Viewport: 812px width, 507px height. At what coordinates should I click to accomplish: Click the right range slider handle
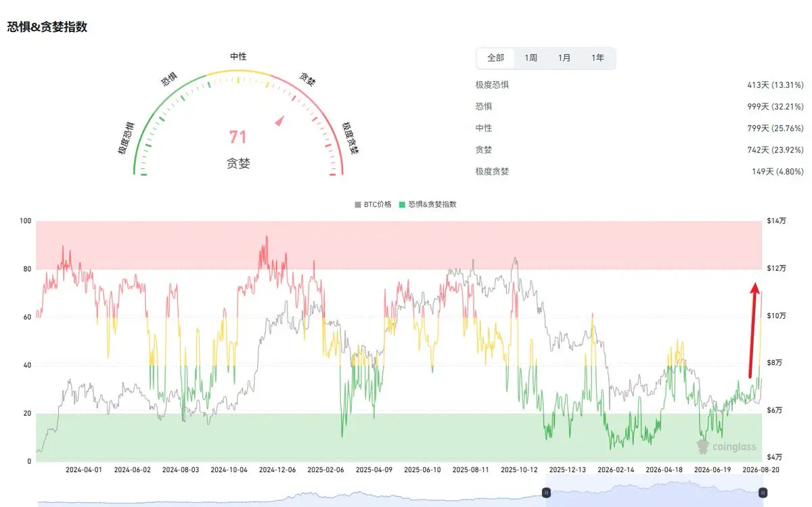(763, 492)
